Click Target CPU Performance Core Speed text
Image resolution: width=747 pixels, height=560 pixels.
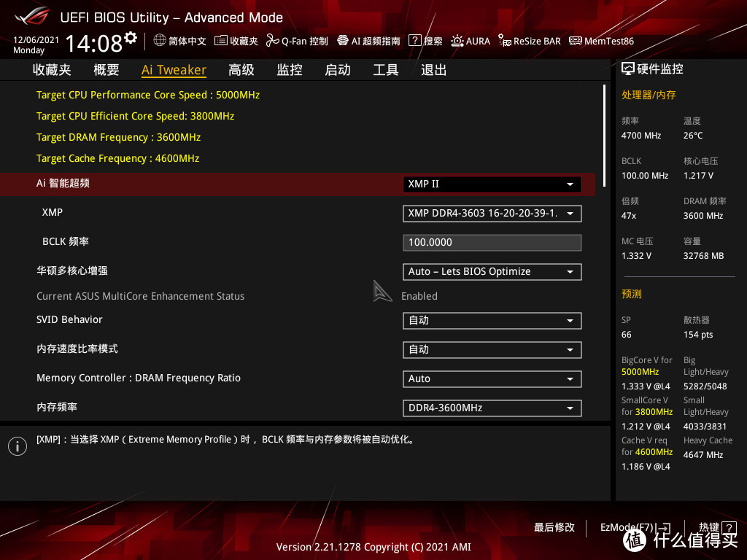tap(148, 95)
